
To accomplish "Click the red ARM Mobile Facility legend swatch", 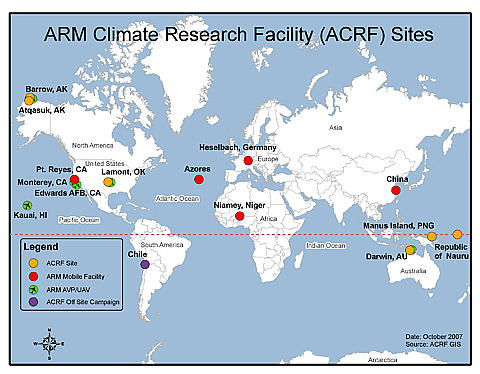I will point(33,276).
